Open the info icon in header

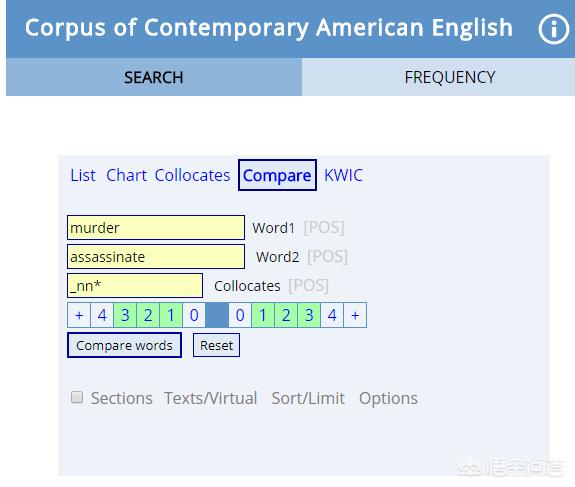(554, 29)
